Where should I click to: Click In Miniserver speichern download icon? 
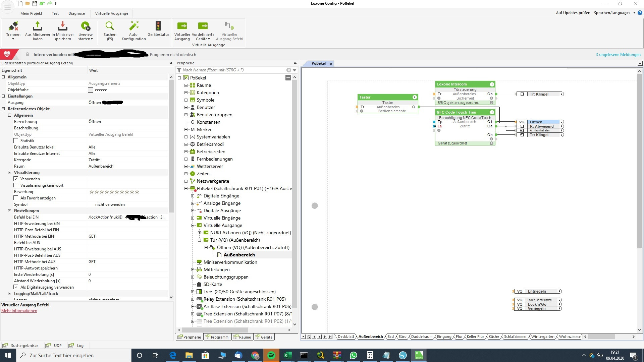click(63, 26)
